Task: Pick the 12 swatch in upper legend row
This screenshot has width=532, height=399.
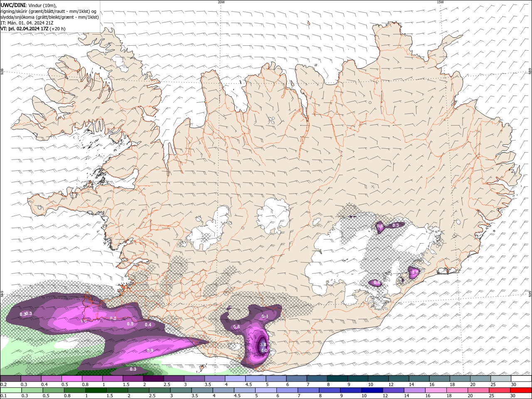Action: (x=398, y=379)
